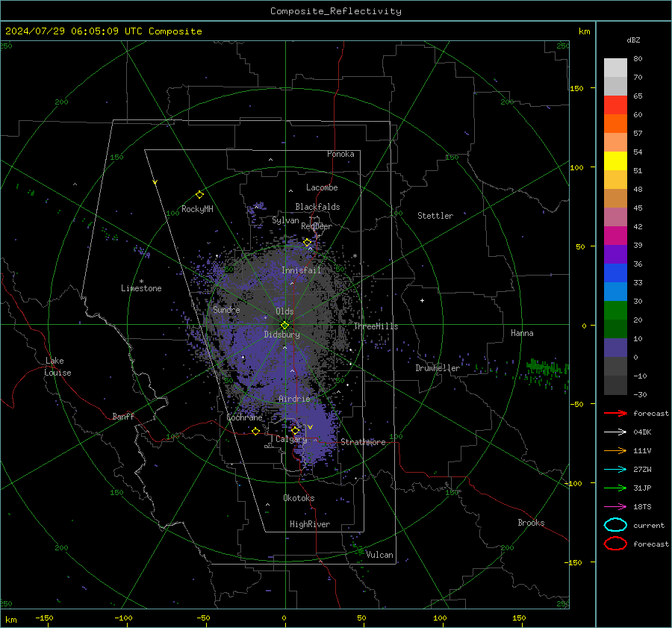The image size is (672, 628).
Task: Click the yellow diamond marker near RedDeer
Action: point(307,243)
